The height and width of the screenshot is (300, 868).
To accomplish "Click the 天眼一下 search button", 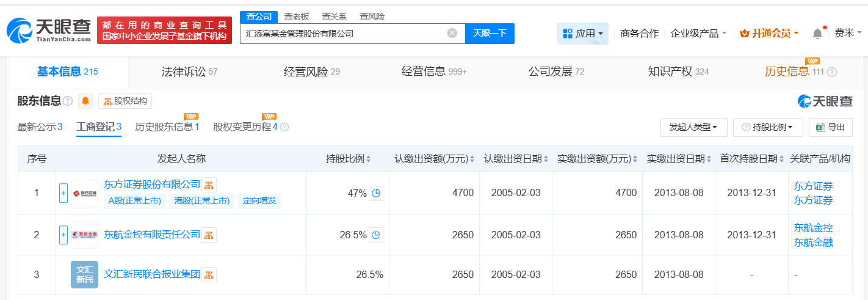I will coord(490,34).
